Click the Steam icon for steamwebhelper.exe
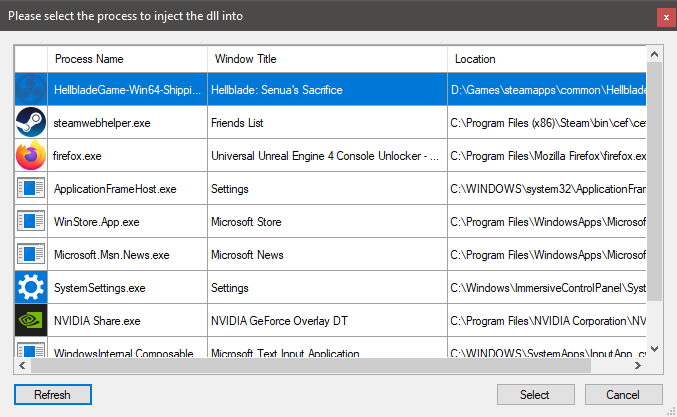 (x=31, y=123)
